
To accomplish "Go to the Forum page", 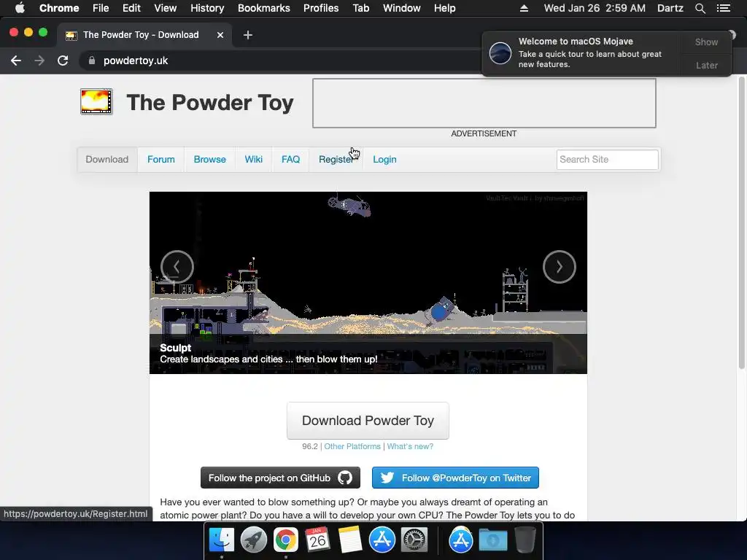I will [161, 160].
